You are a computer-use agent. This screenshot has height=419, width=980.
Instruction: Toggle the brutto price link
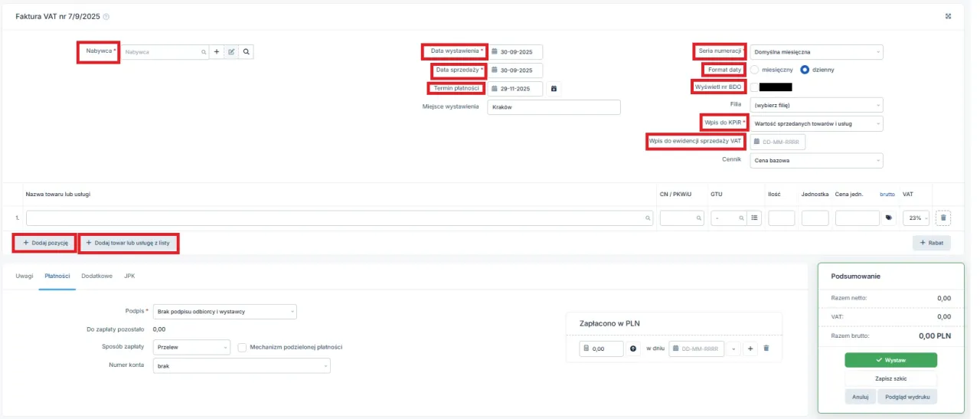(887, 195)
